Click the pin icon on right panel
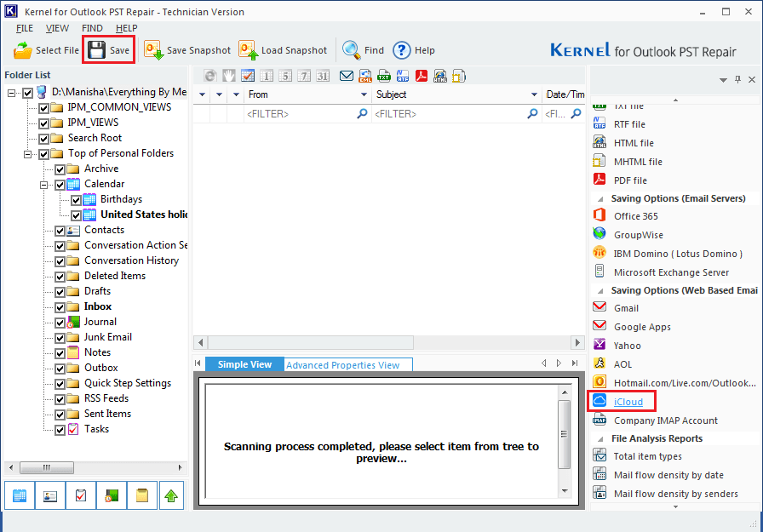763x532 pixels. click(737, 79)
